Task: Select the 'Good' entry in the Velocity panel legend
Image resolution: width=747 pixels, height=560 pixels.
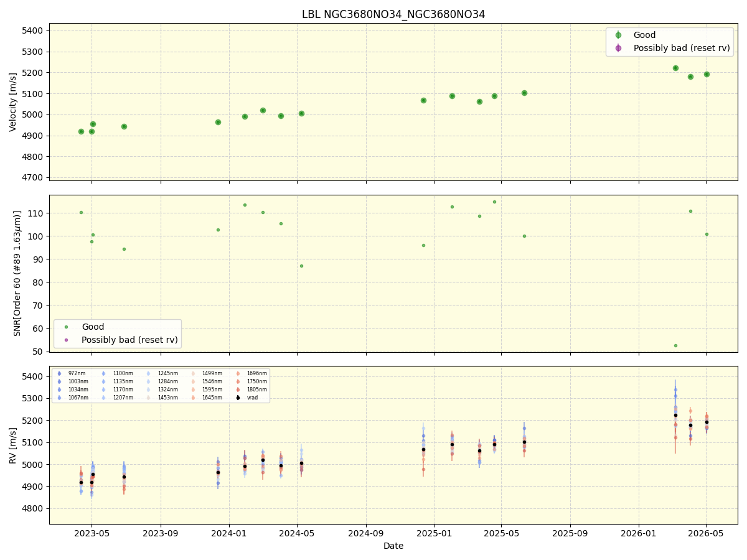Action: point(644,35)
